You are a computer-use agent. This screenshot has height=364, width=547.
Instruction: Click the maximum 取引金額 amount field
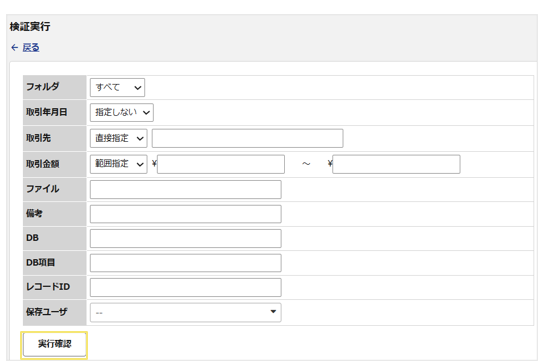point(396,164)
